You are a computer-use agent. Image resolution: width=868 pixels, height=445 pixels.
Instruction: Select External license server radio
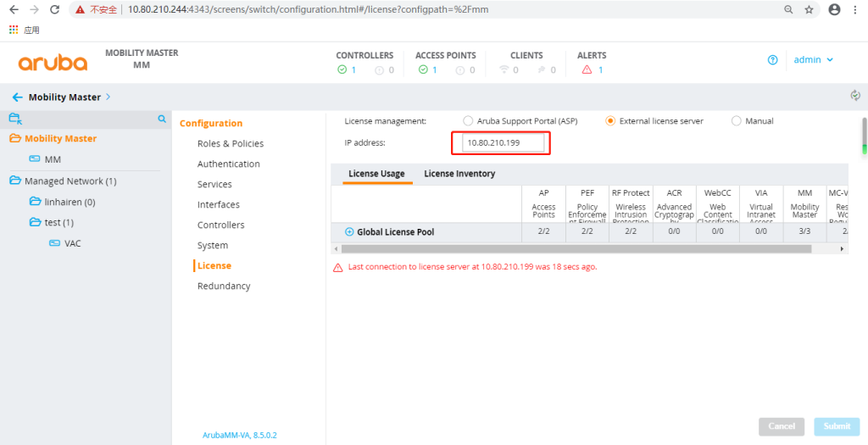click(610, 120)
